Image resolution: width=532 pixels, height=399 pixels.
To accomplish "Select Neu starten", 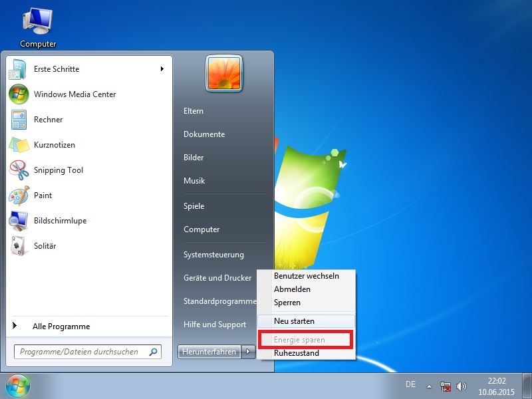I will (307, 321).
